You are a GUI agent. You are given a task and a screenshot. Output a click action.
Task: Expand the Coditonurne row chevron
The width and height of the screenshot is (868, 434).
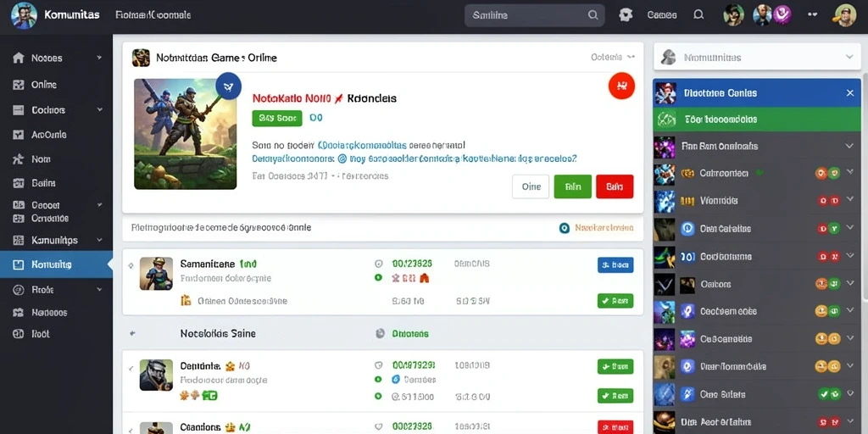850,256
